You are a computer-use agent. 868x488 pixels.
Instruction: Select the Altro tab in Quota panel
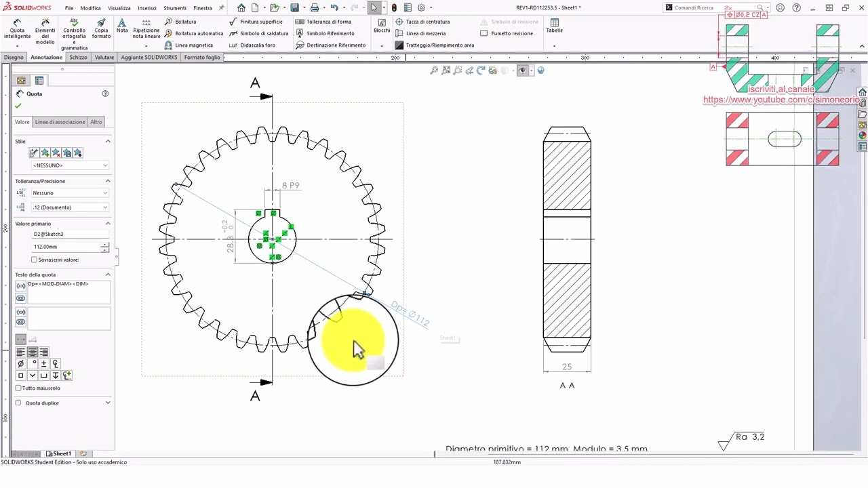click(96, 122)
